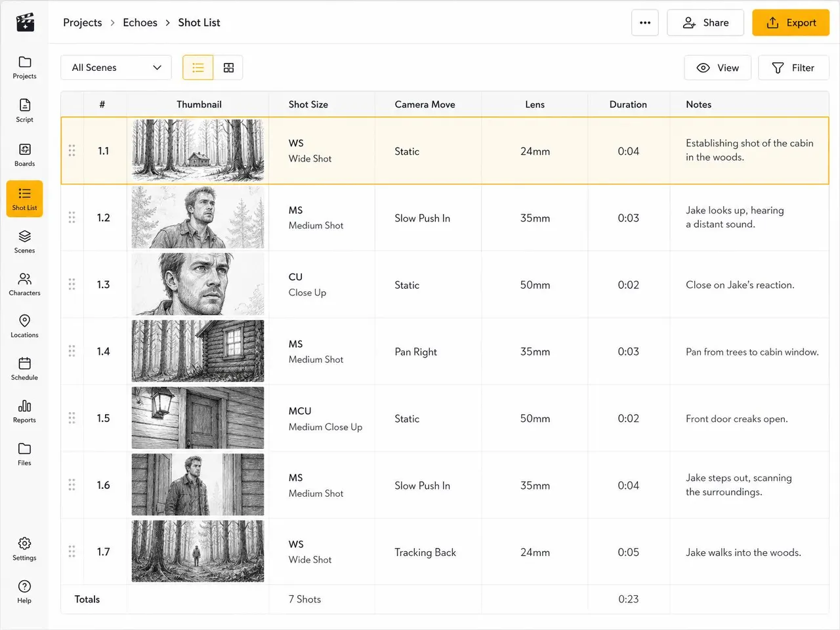Open the View options button
The image size is (840, 630).
tap(718, 68)
